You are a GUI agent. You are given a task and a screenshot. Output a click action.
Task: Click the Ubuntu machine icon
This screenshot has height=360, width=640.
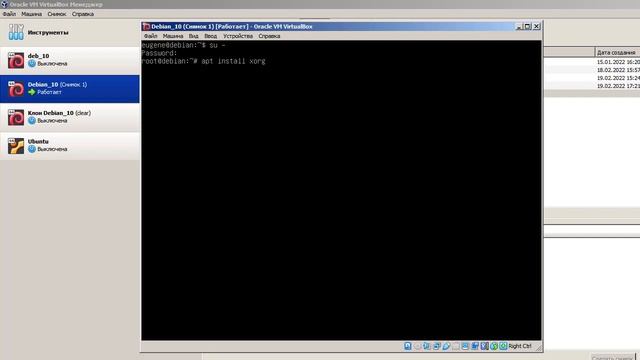pyautogui.click(x=16, y=146)
